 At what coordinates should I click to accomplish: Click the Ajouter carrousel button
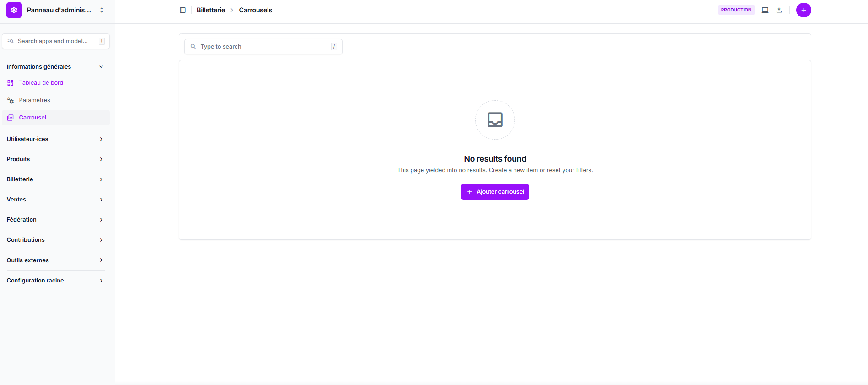(495, 192)
